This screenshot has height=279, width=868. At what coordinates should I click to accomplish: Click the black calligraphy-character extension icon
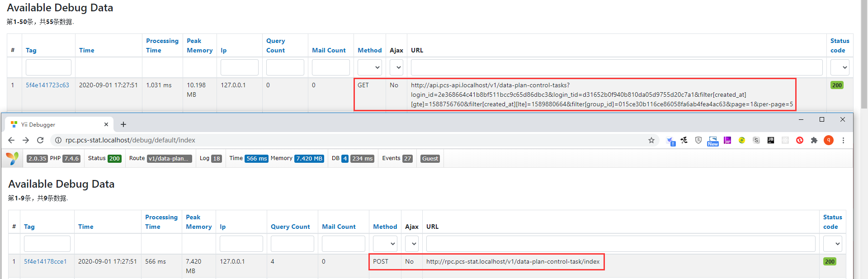[684, 140]
